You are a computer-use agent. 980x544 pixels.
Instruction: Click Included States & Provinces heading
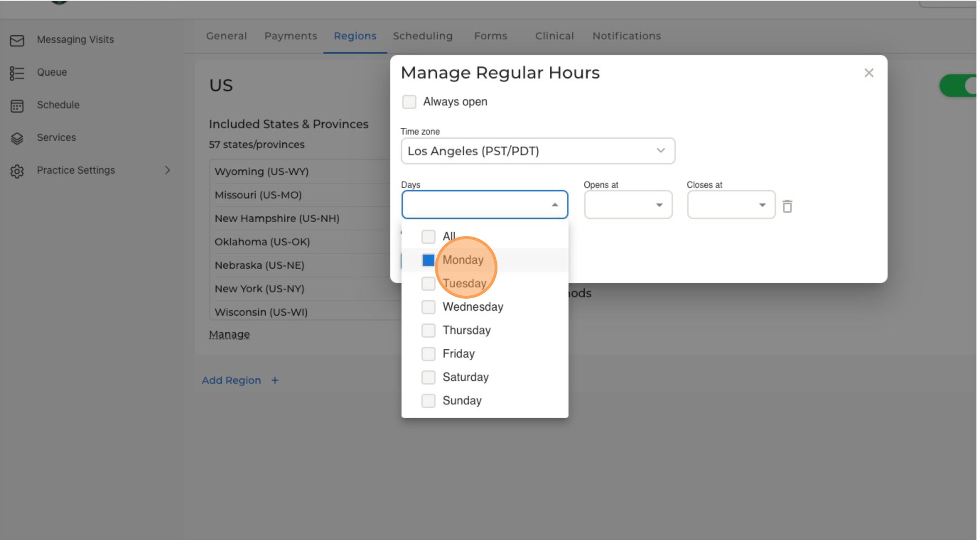(x=289, y=124)
